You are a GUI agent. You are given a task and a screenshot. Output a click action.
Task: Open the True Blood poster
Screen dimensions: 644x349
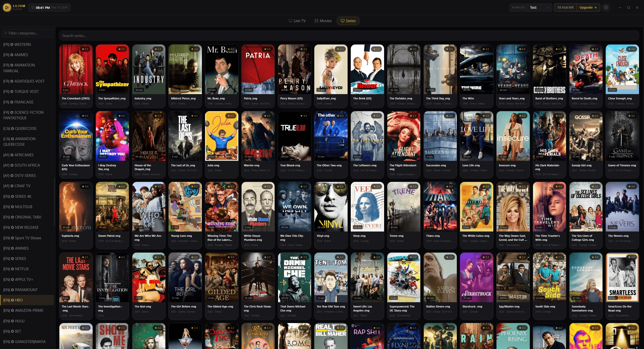pos(294,136)
